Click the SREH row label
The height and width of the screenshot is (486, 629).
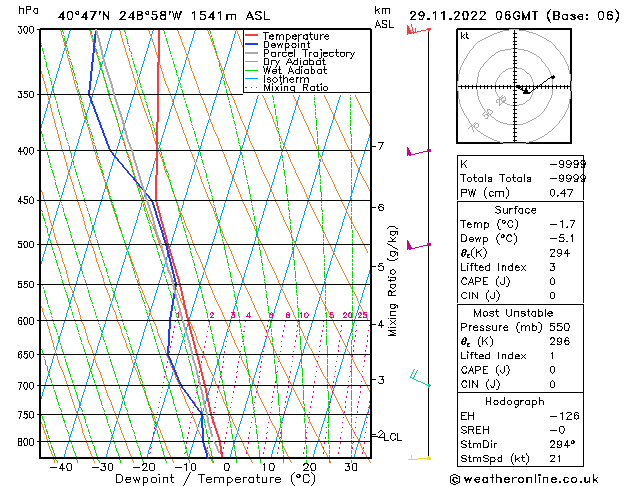[475, 430]
